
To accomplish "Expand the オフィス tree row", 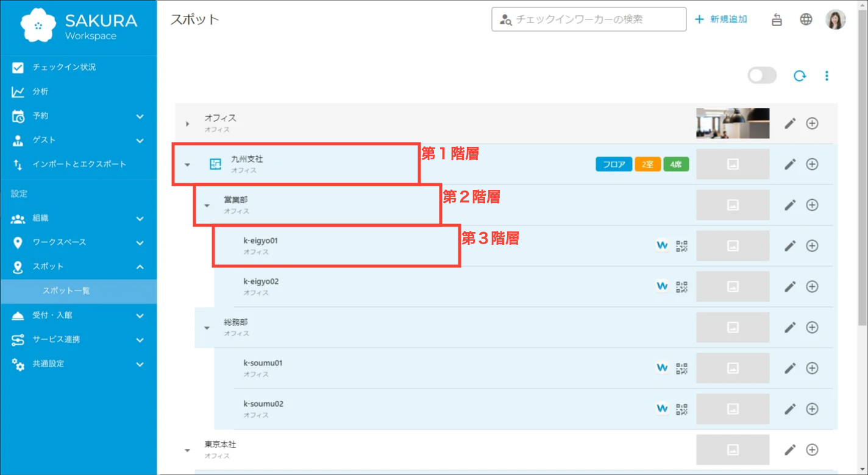I will click(x=187, y=124).
